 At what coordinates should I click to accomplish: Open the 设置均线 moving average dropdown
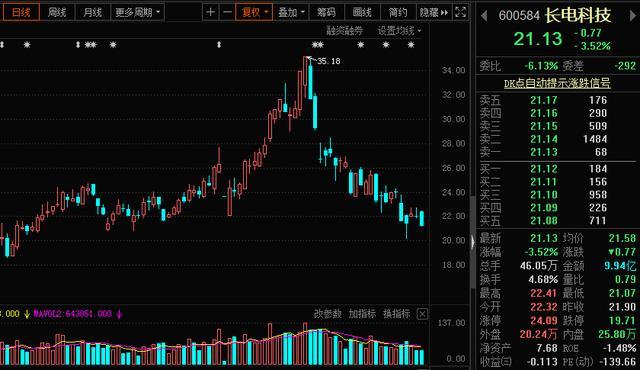pos(399,31)
